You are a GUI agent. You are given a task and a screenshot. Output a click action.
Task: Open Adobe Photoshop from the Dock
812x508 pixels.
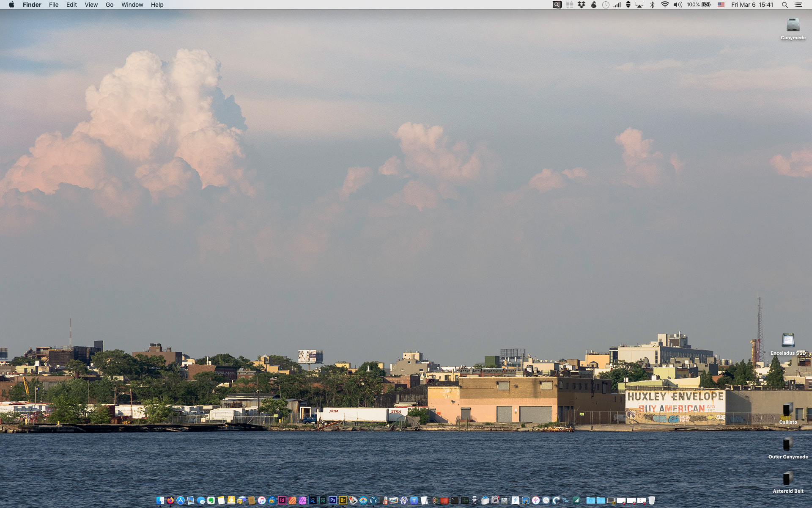tap(333, 500)
